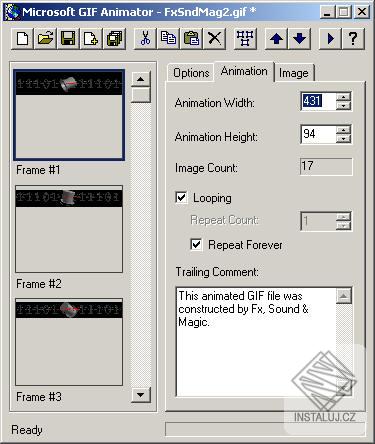Click the Save As multiple-disks icon

point(114,39)
